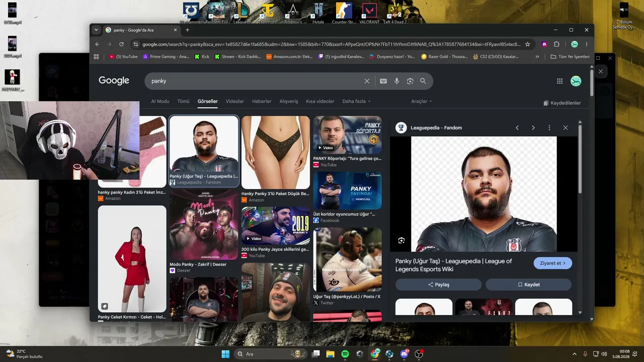644x362 pixels.
Task: View site information icon in address bar
Action: (135, 44)
